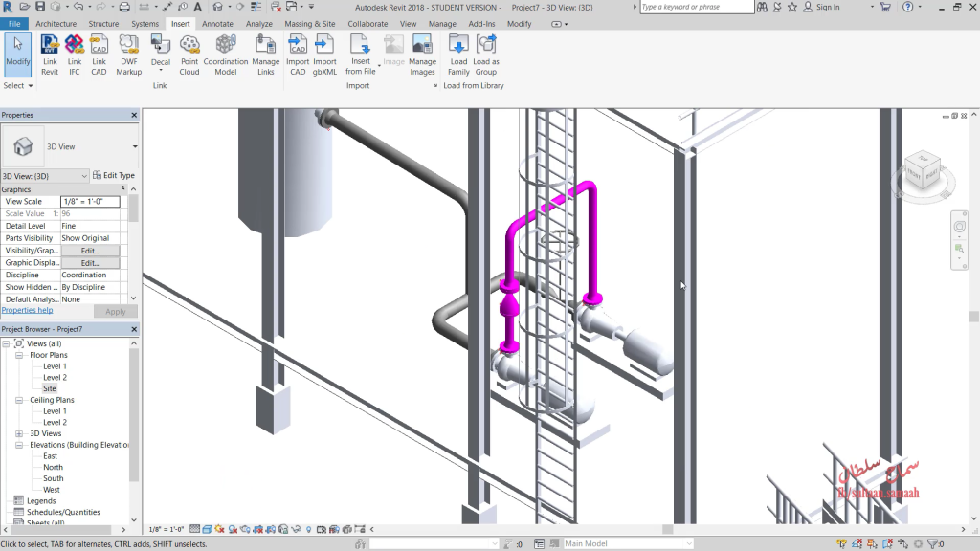
Task: Click the Save icon in quick access toolbar
Action: (x=40, y=7)
